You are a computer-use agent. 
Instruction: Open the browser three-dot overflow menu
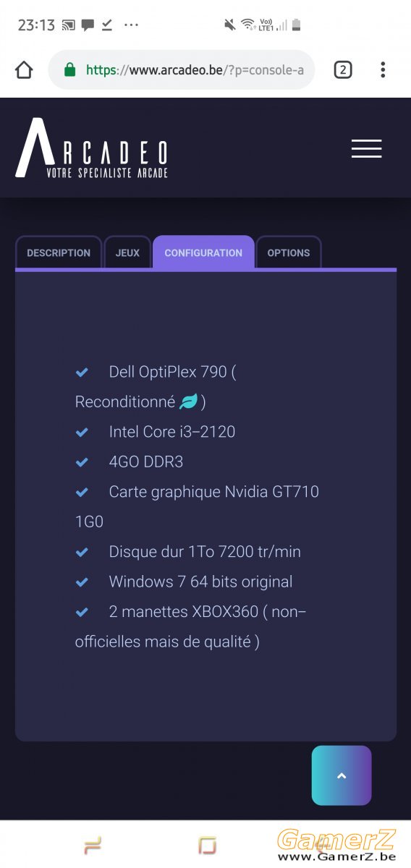tap(383, 69)
